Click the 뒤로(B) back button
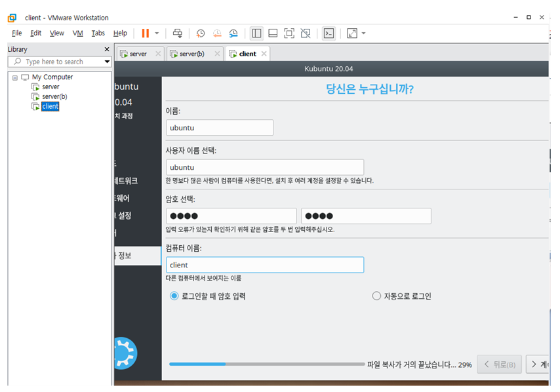The width and height of the screenshot is (560, 392). click(x=499, y=364)
